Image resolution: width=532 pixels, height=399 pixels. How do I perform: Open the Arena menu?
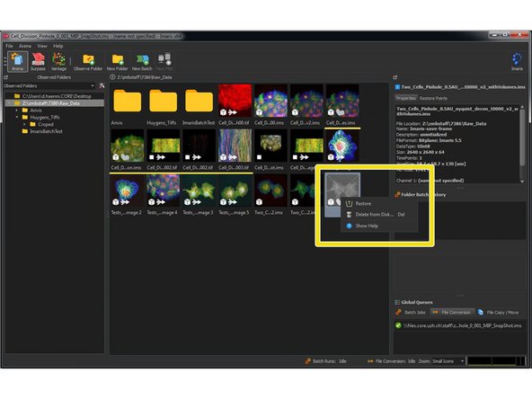tap(25, 46)
